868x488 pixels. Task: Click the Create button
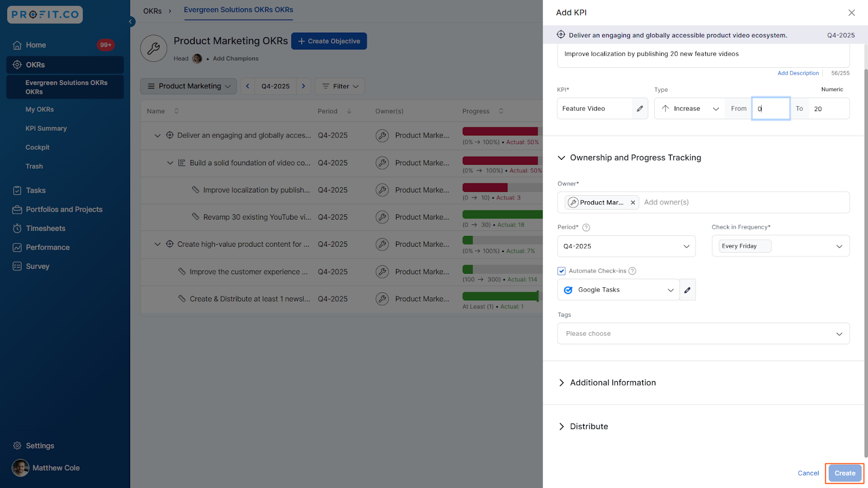pyautogui.click(x=845, y=473)
